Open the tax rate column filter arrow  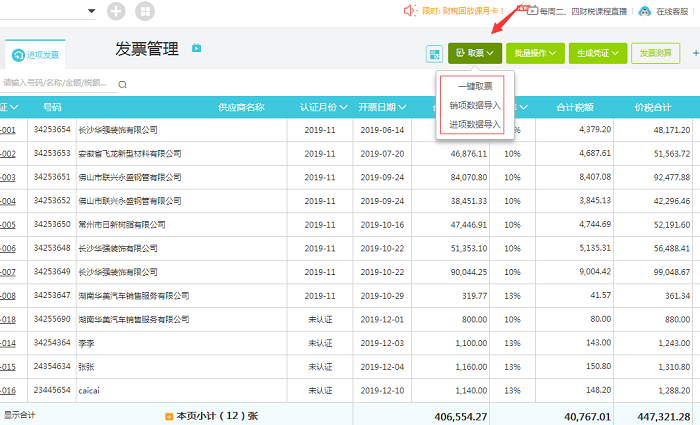coord(524,107)
